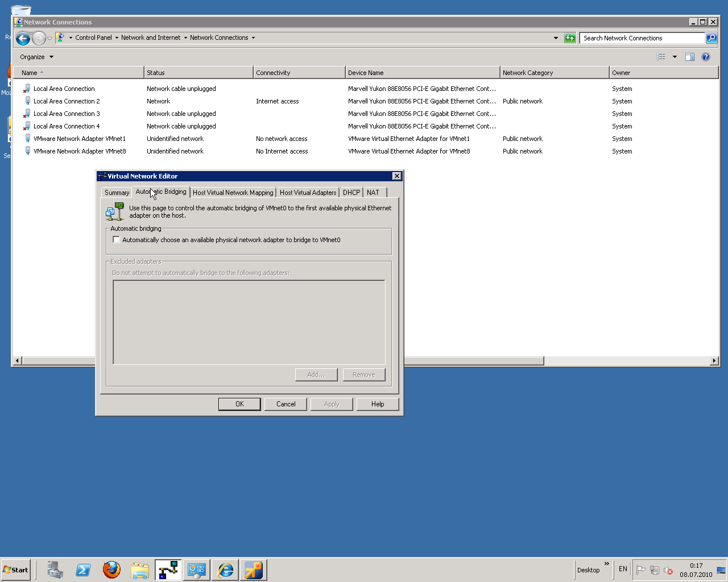728x582 pixels.
Task: Select the Local Area Connection 3 adapter icon
Action: pyautogui.click(x=27, y=114)
